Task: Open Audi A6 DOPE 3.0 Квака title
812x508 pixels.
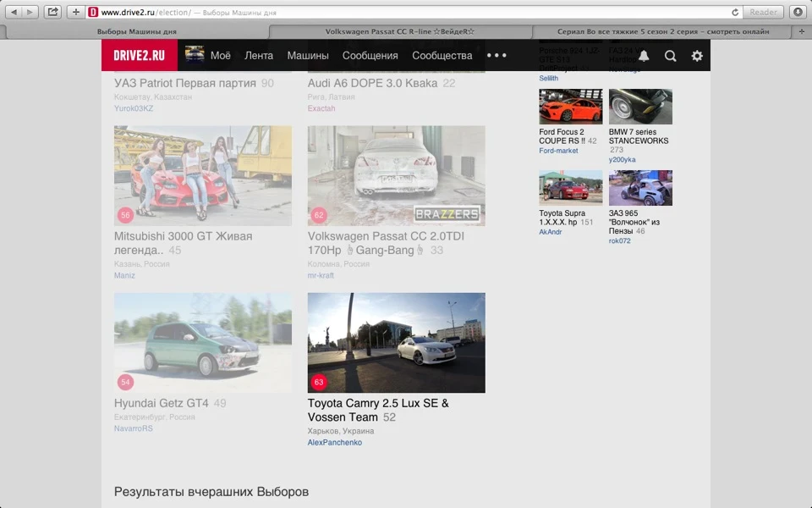Action: (x=372, y=83)
